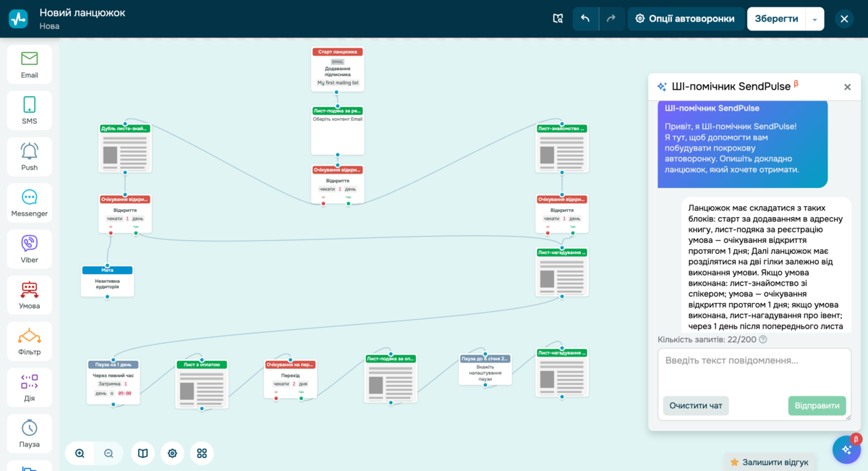Open Опції автоворонки

coord(684,19)
